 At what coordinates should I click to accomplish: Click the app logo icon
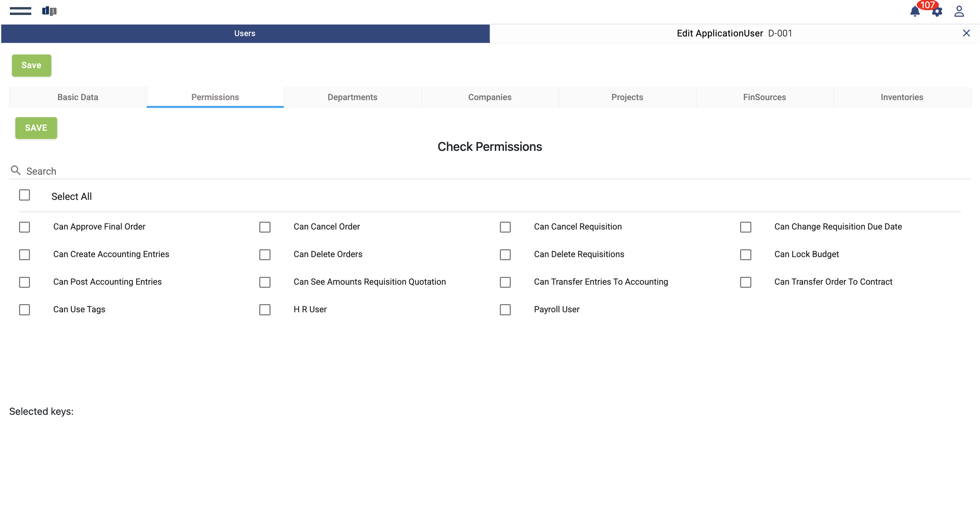(49, 11)
